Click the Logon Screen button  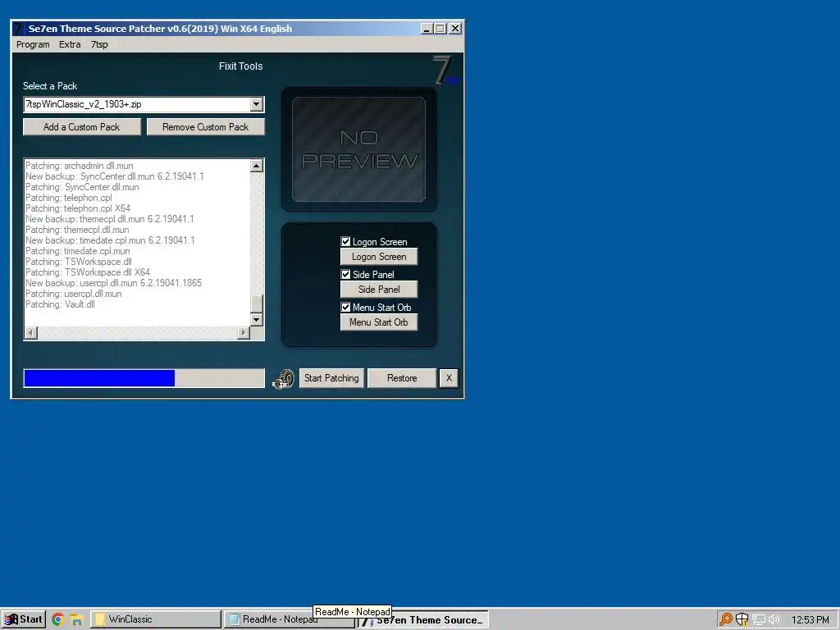[379, 257]
